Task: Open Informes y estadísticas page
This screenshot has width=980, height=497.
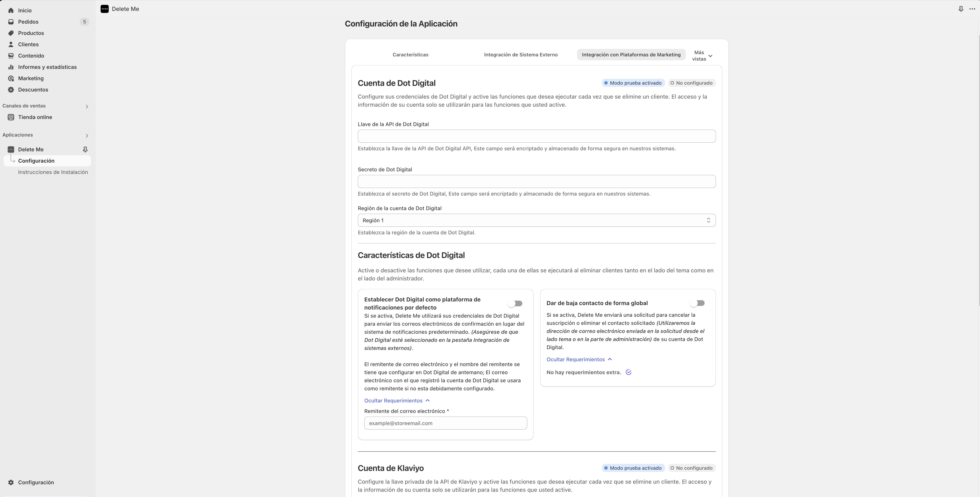Action: [x=47, y=67]
